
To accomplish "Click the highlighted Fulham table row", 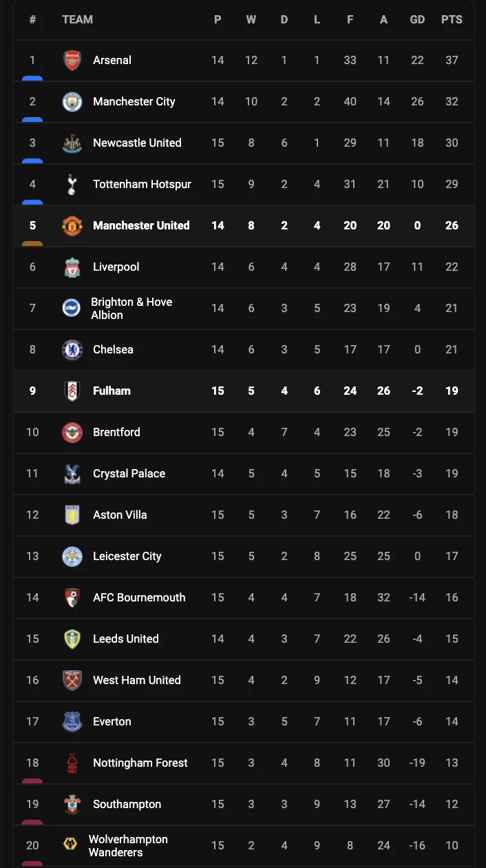I will 243,391.
